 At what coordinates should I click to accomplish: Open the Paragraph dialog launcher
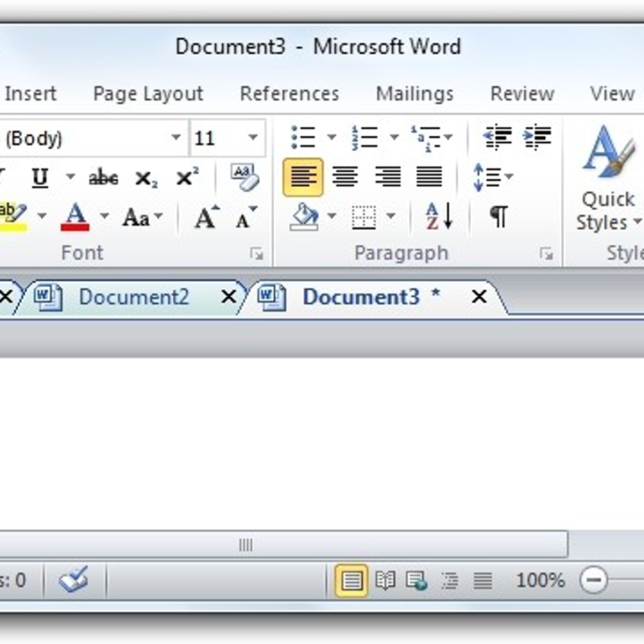tap(546, 253)
